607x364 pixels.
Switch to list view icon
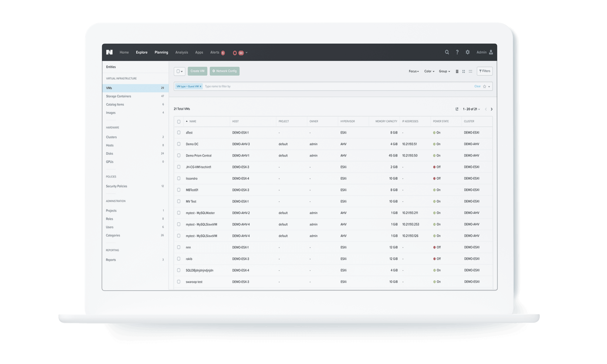457,71
